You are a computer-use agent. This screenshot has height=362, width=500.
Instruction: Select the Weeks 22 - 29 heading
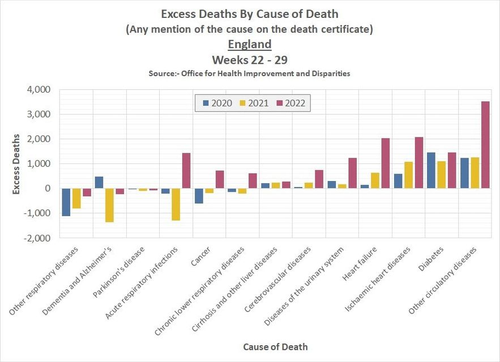coord(250,60)
